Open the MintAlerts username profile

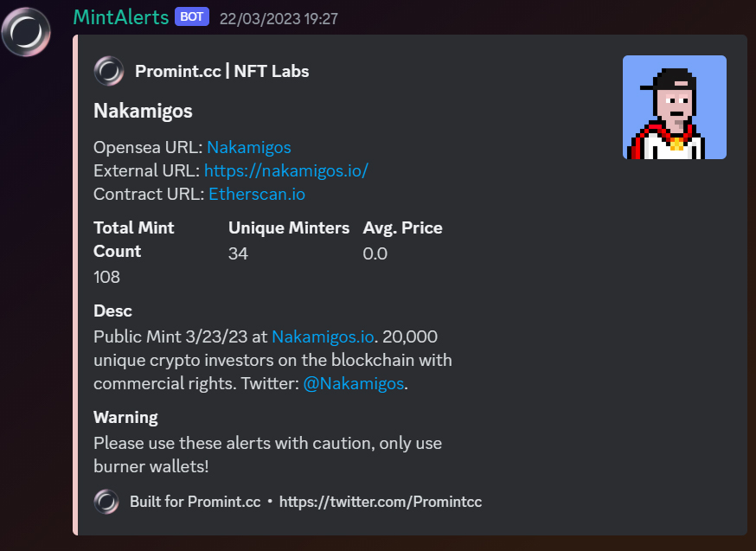point(120,18)
